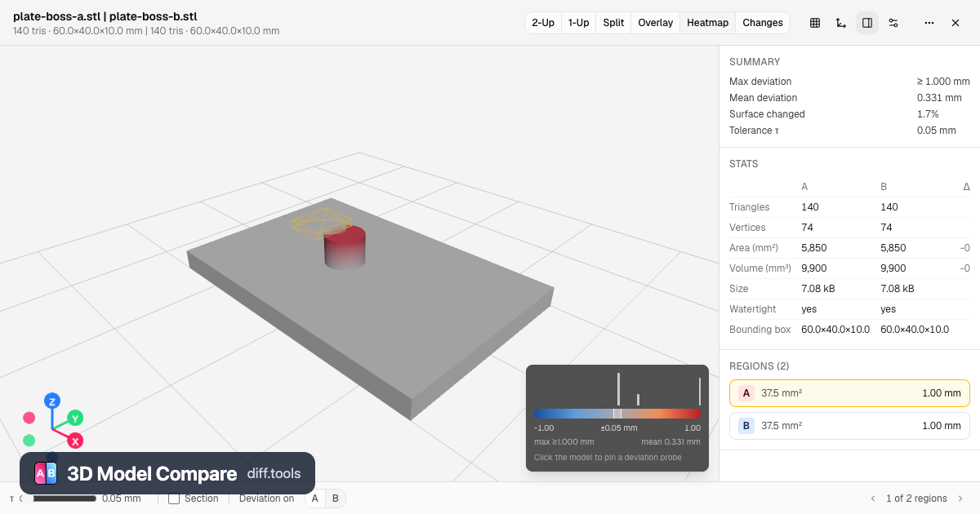Click the ±0.05 mm legend label
The height and width of the screenshot is (514, 980).
(619, 428)
